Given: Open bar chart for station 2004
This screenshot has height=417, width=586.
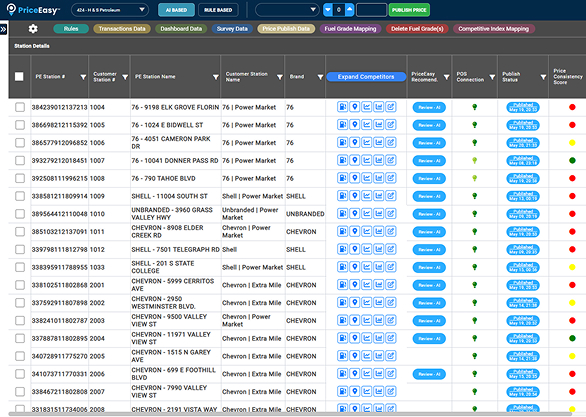Looking at the screenshot, I should (x=379, y=339).
